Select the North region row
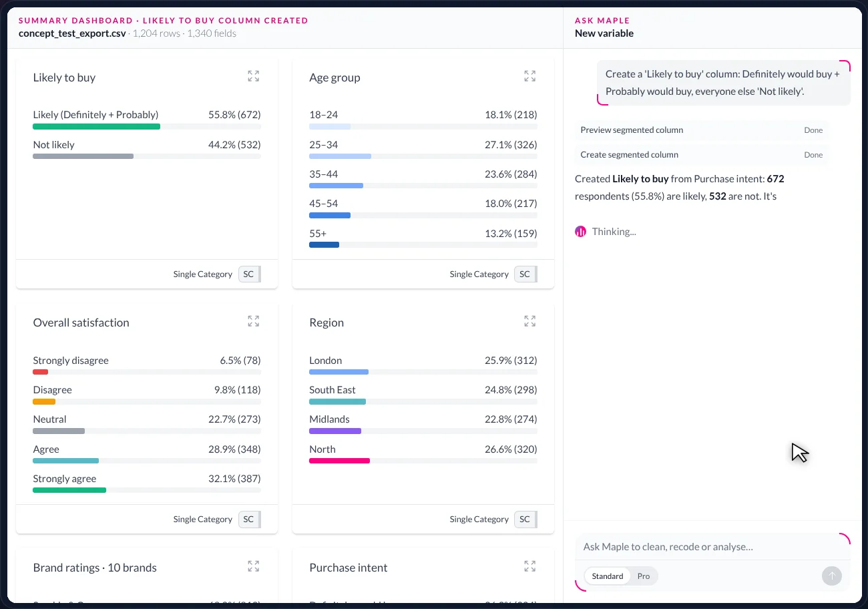 423,454
